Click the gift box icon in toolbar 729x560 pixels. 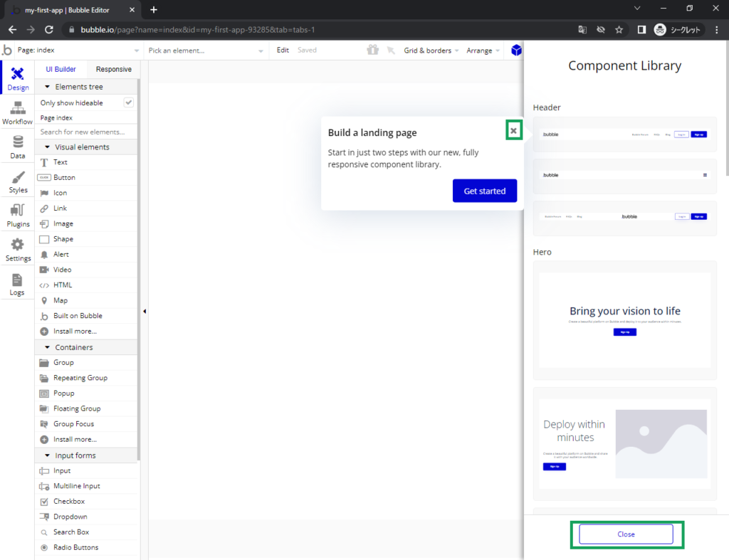[x=372, y=51]
